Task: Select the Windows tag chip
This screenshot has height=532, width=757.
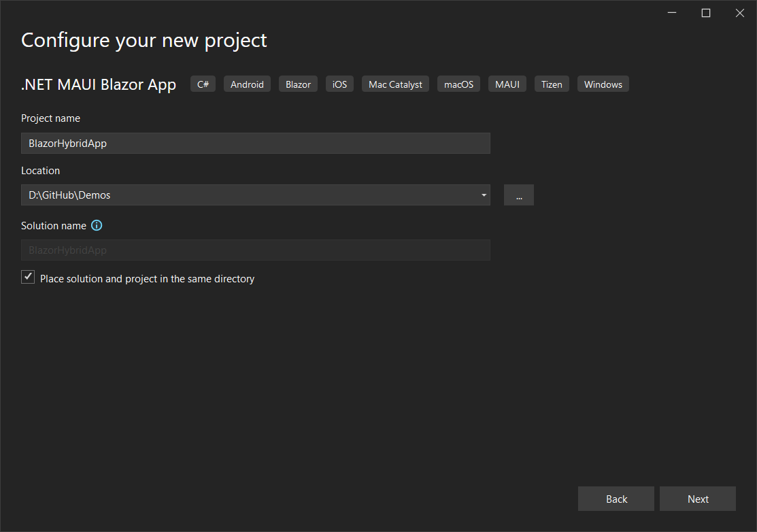Action: [x=603, y=84]
